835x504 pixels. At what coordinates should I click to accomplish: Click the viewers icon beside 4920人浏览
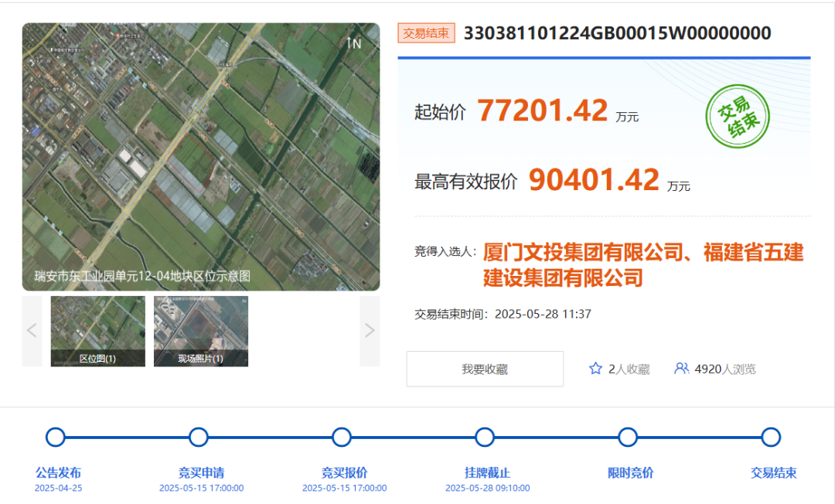pyautogui.click(x=682, y=368)
